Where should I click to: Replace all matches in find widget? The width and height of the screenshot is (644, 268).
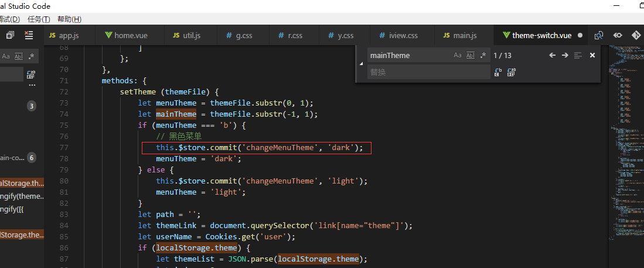pos(512,73)
